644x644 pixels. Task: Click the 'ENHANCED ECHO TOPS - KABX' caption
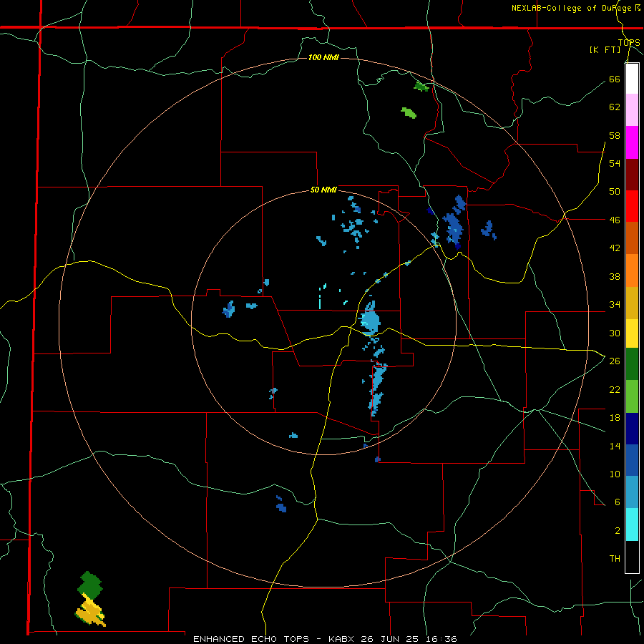(x=275, y=639)
